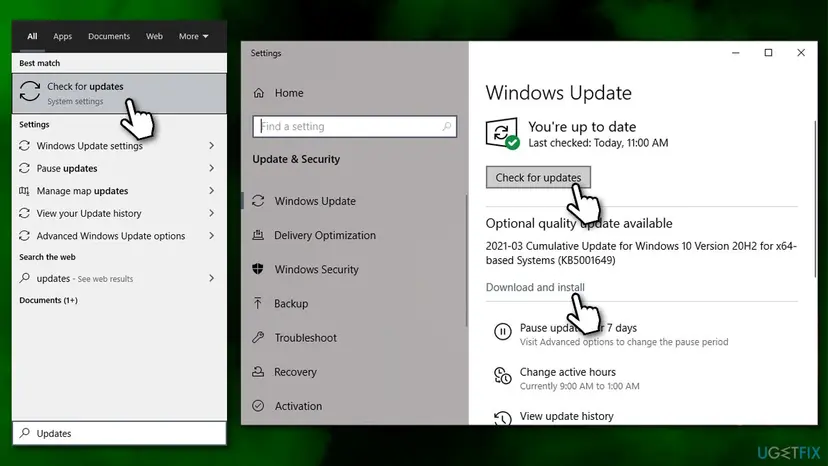828x466 pixels.
Task: Open the Check for updates best match result
Action: coord(119,93)
